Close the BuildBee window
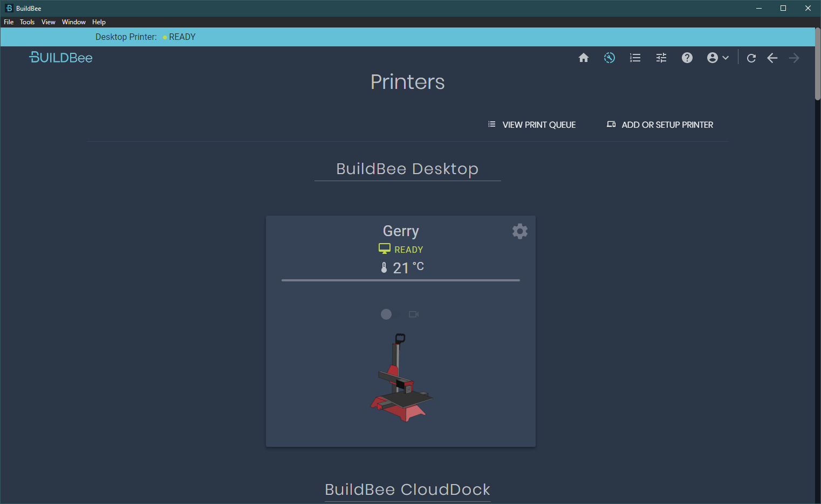Viewport: 821px width, 504px height. point(808,8)
